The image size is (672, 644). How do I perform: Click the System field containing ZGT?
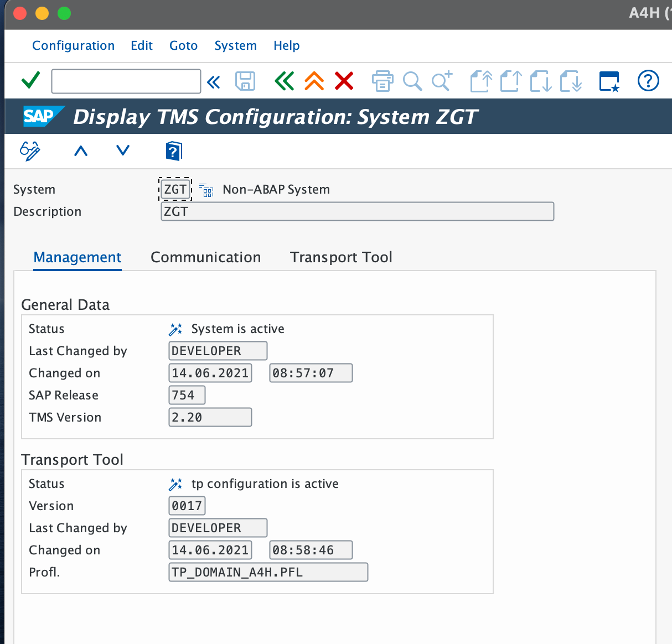coord(175,189)
